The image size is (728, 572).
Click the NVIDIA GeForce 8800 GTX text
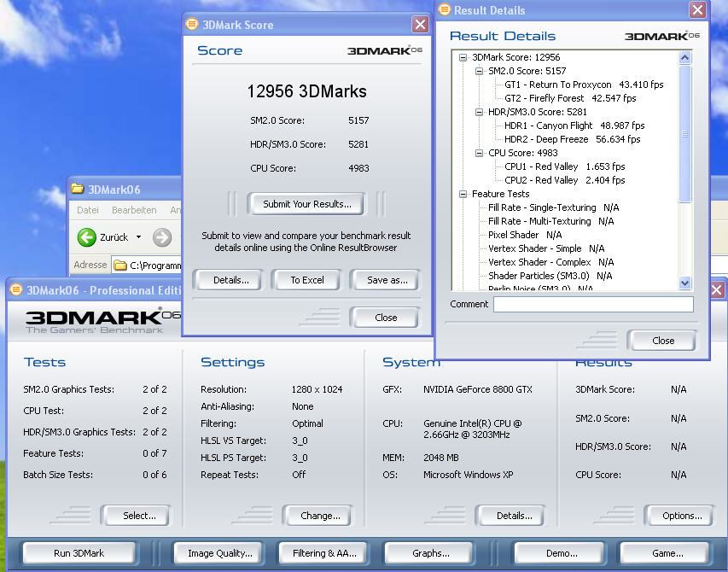[x=478, y=389]
